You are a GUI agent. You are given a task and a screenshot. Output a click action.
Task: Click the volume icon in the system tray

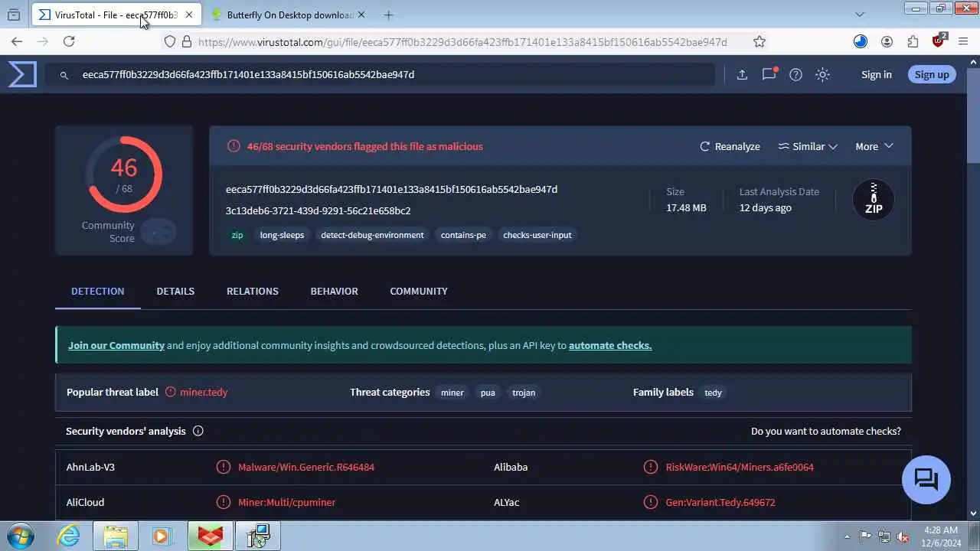coord(903,536)
